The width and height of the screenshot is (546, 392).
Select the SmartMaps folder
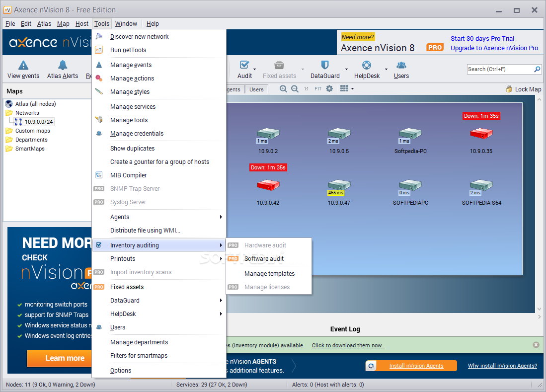point(30,149)
